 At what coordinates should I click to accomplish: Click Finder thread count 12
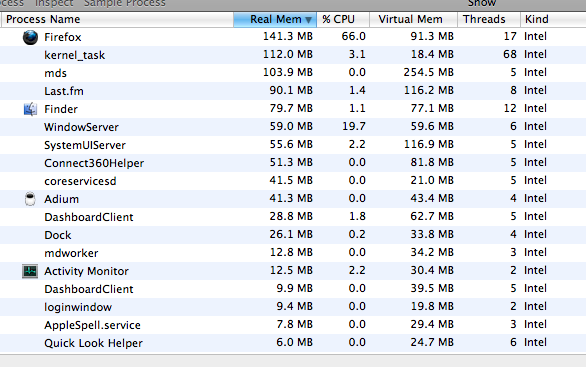[510, 108]
